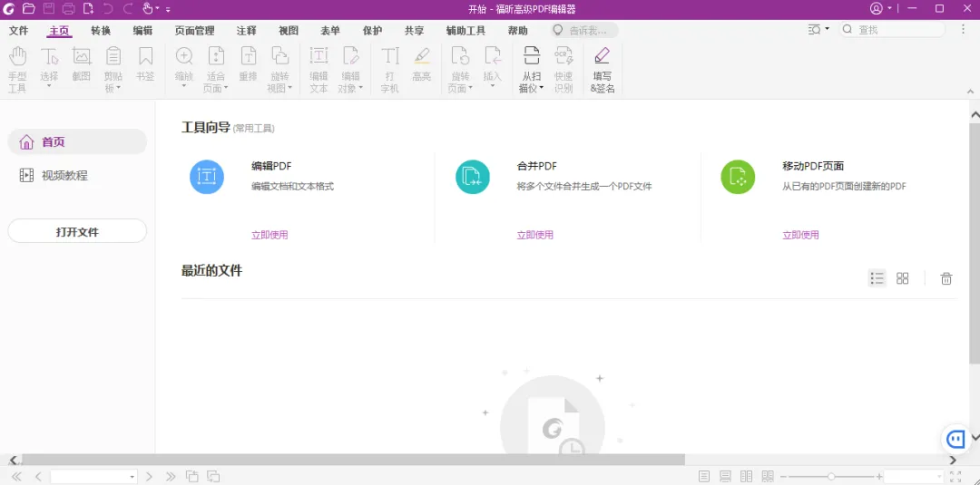Click the Move PDF Pages green icon
Screen dimensions: 980x485
coord(738,177)
